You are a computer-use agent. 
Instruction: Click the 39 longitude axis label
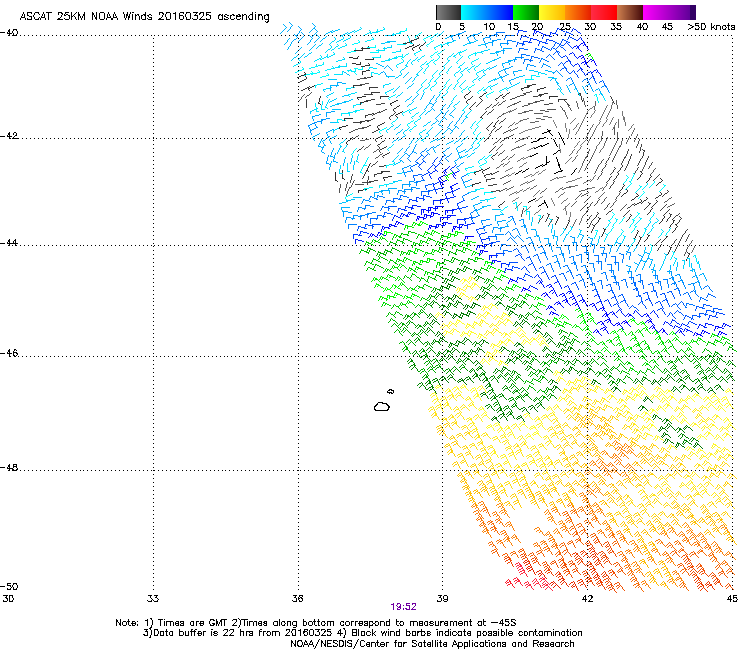point(442,599)
